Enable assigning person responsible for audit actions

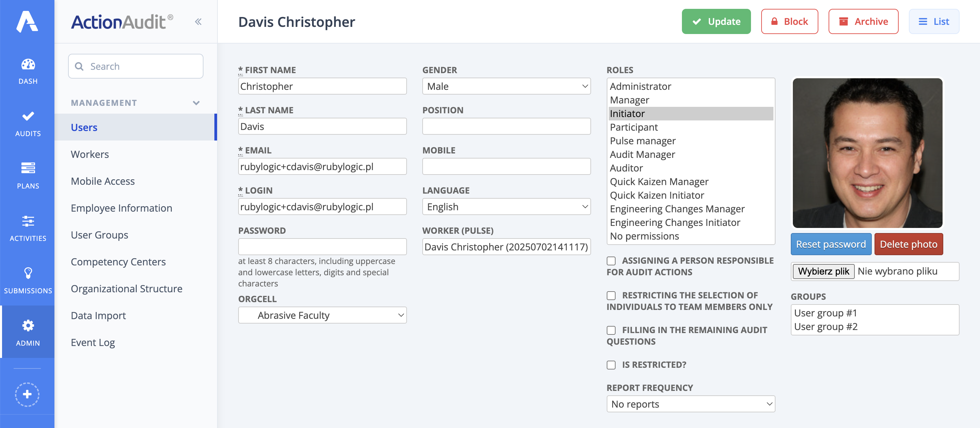(611, 261)
